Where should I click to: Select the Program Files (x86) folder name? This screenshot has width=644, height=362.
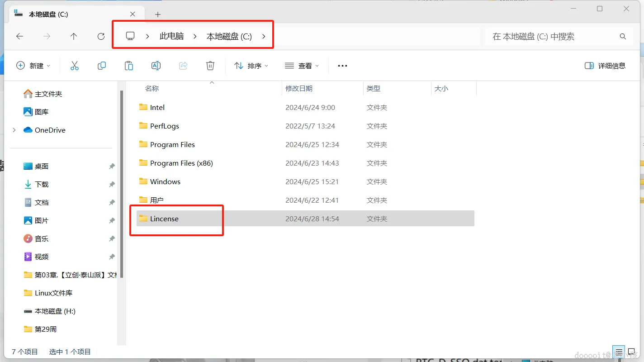(x=181, y=163)
